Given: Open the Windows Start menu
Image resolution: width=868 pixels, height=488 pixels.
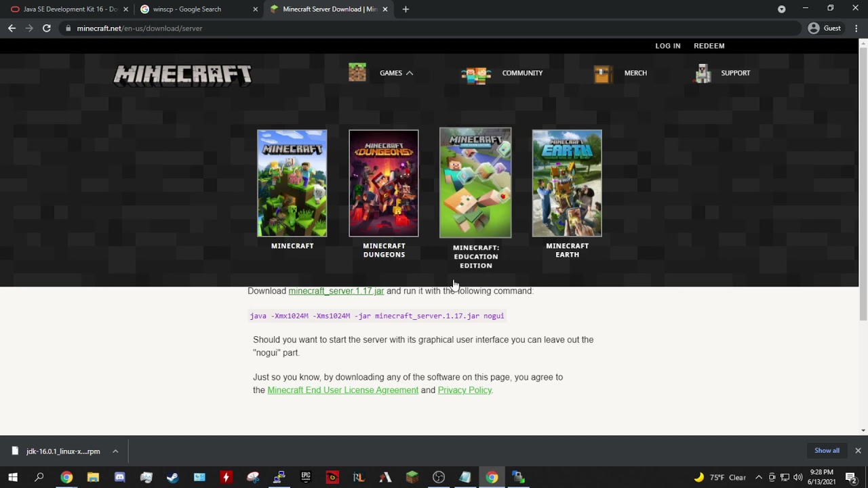Looking at the screenshot, I should (13, 477).
